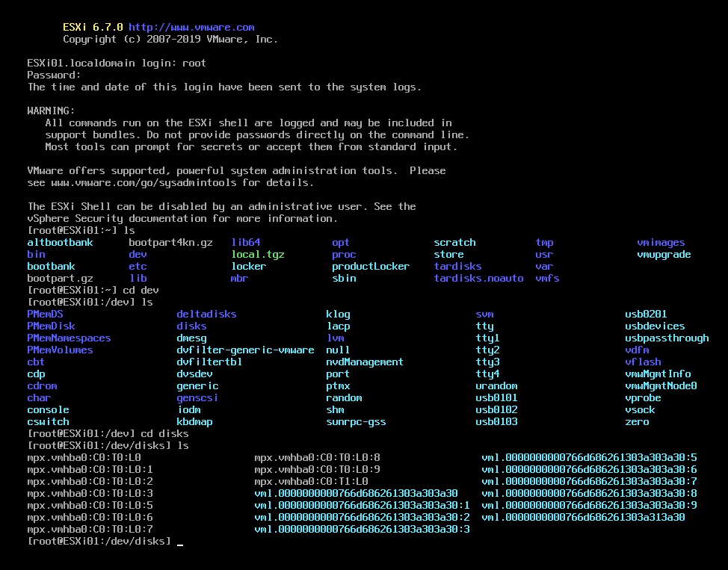Click the 'usb0102' device entry
This screenshot has width=728, height=570.
coord(496,410)
